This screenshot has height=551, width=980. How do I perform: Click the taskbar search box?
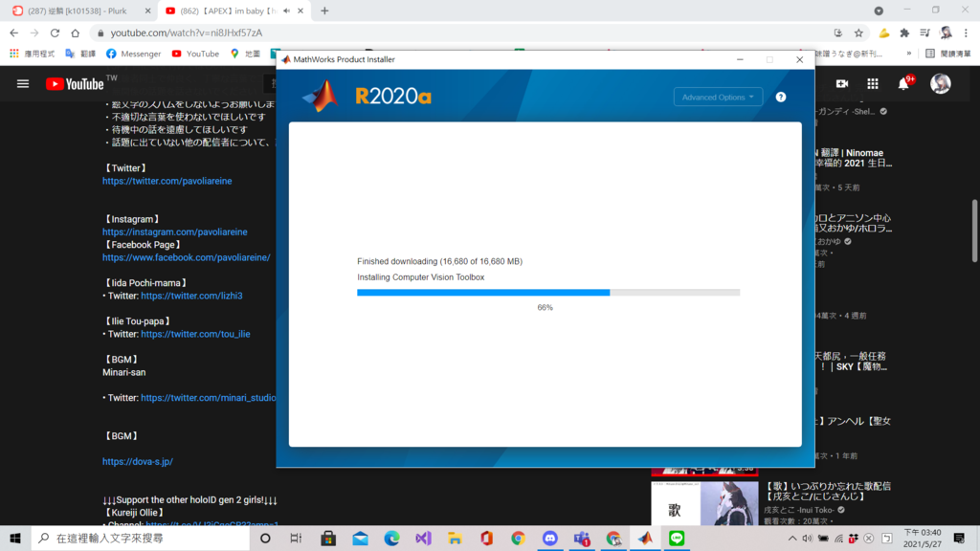(140, 538)
